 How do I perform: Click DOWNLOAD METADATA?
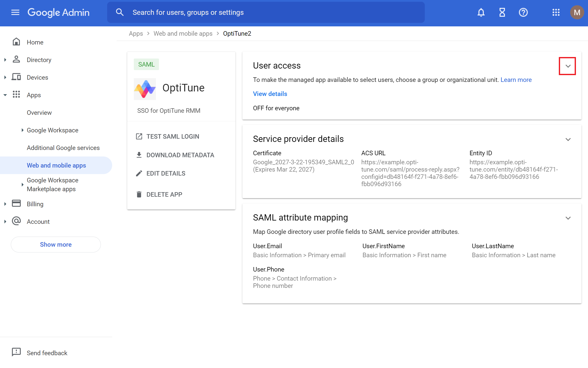click(x=180, y=155)
